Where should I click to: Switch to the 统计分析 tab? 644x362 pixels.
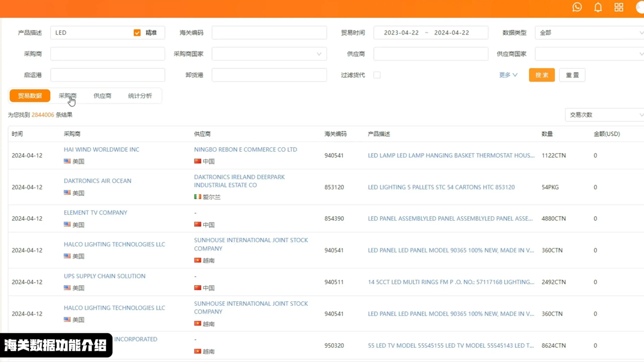pos(140,96)
